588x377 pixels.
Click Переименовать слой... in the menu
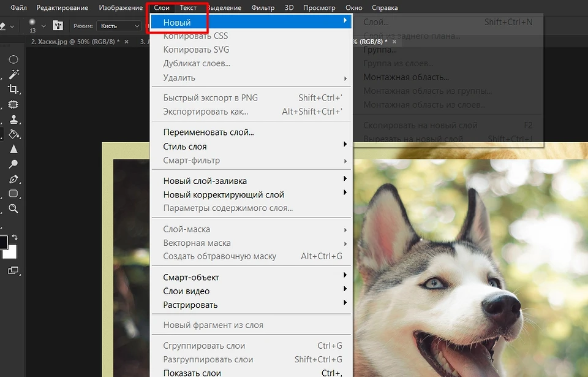pyautogui.click(x=208, y=132)
